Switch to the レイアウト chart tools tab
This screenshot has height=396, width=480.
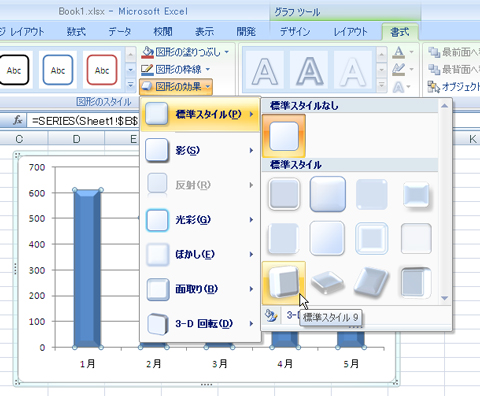pyautogui.click(x=350, y=32)
